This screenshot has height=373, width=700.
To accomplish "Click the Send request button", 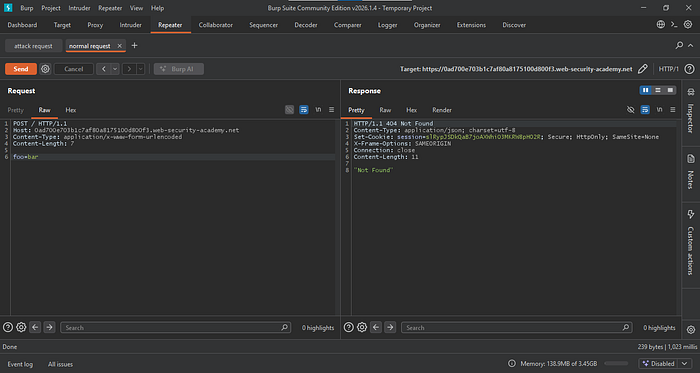I will pos(21,69).
